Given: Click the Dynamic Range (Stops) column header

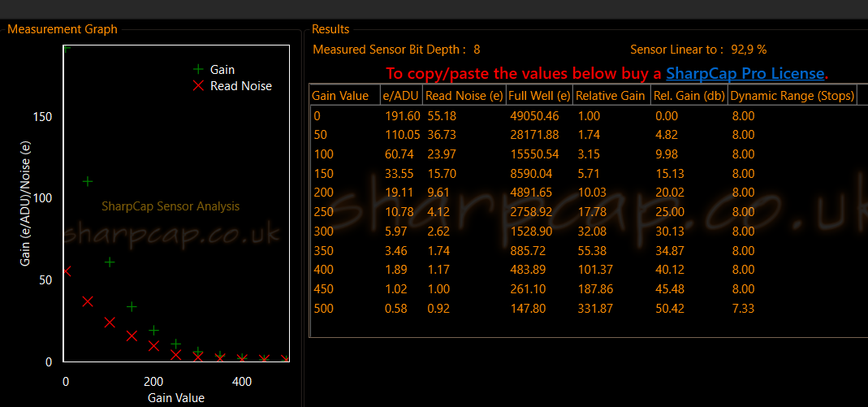Looking at the screenshot, I should (792, 95).
